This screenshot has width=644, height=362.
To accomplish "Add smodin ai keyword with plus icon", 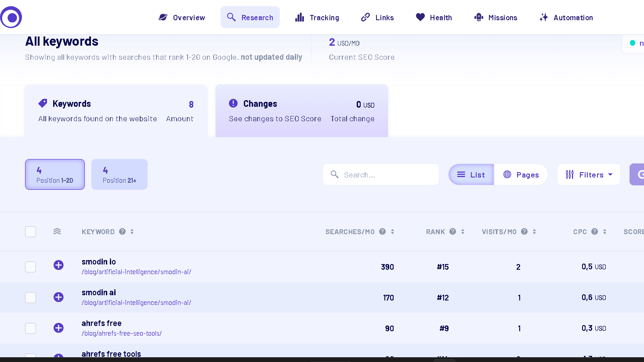I will coord(58,297).
